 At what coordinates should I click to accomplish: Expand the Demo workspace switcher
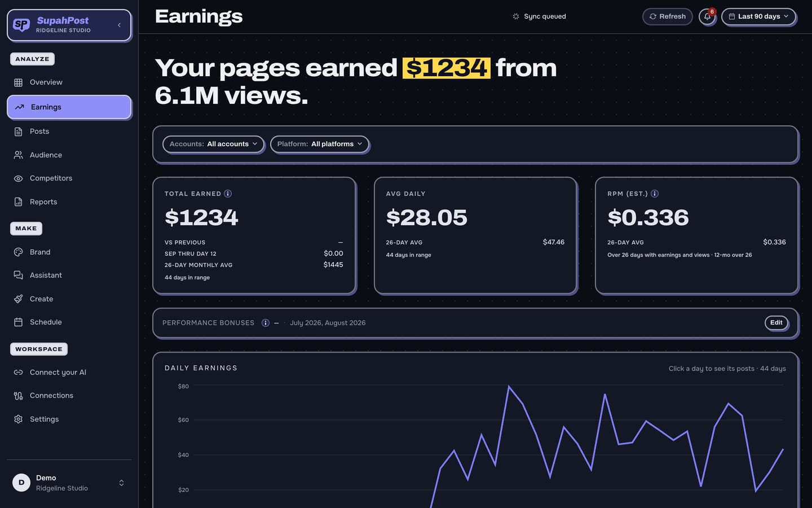(121, 483)
